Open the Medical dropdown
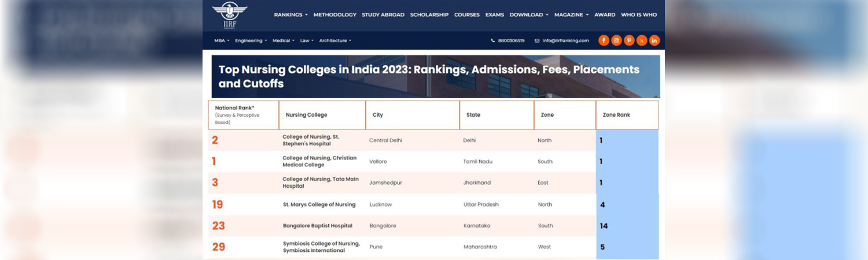 [284, 40]
